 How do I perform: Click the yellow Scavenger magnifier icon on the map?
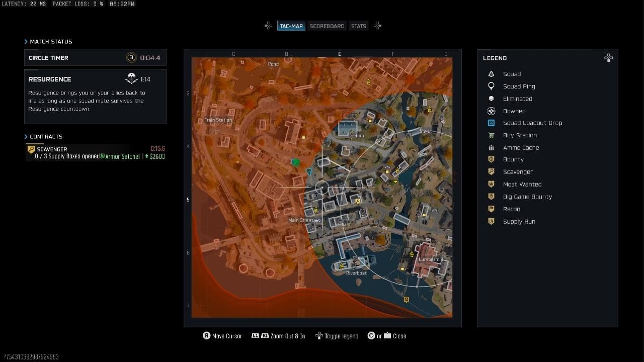click(x=358, y=201)
